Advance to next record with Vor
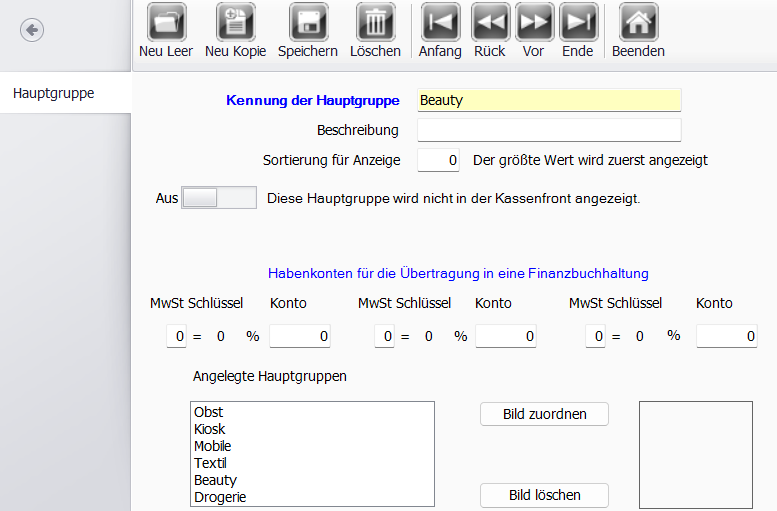This screenshot has height=511, width=777. [534, 22]
